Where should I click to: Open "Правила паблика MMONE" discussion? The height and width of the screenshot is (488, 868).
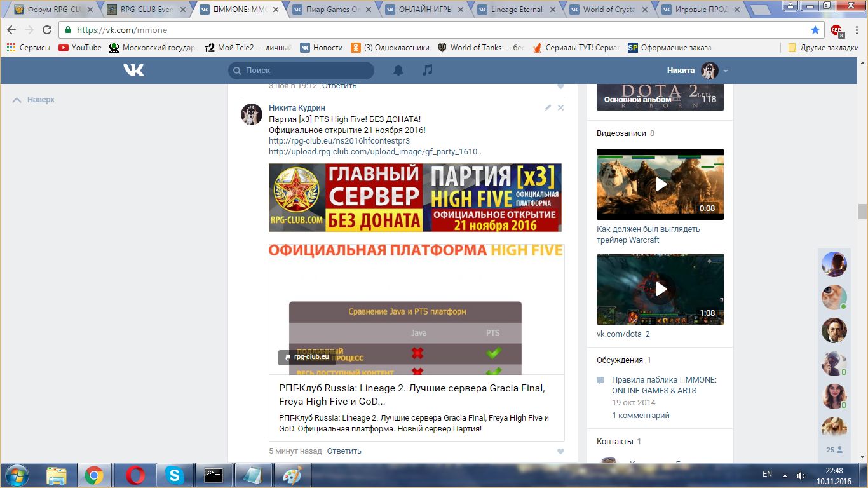click(x=664, y=385)
